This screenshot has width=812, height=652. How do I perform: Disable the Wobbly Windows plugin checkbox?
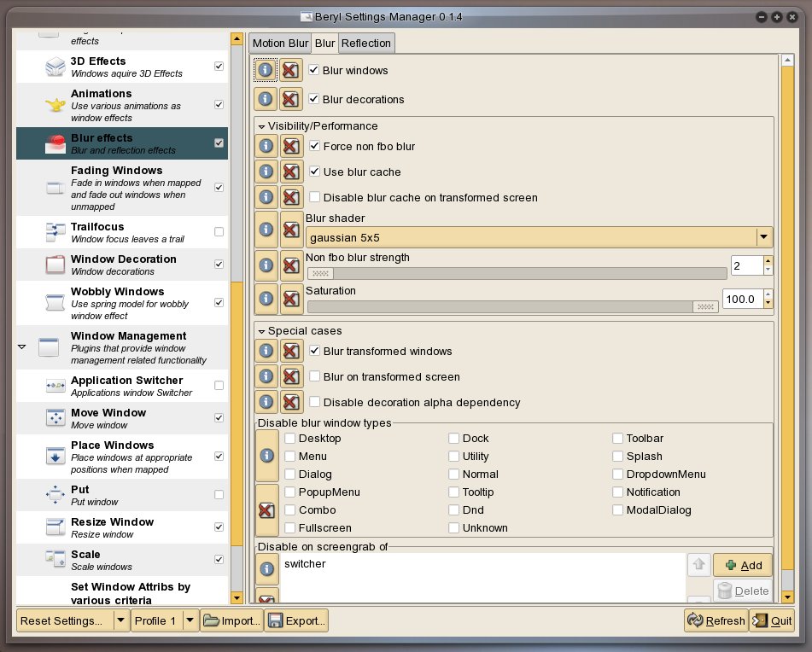coord(219,303)
